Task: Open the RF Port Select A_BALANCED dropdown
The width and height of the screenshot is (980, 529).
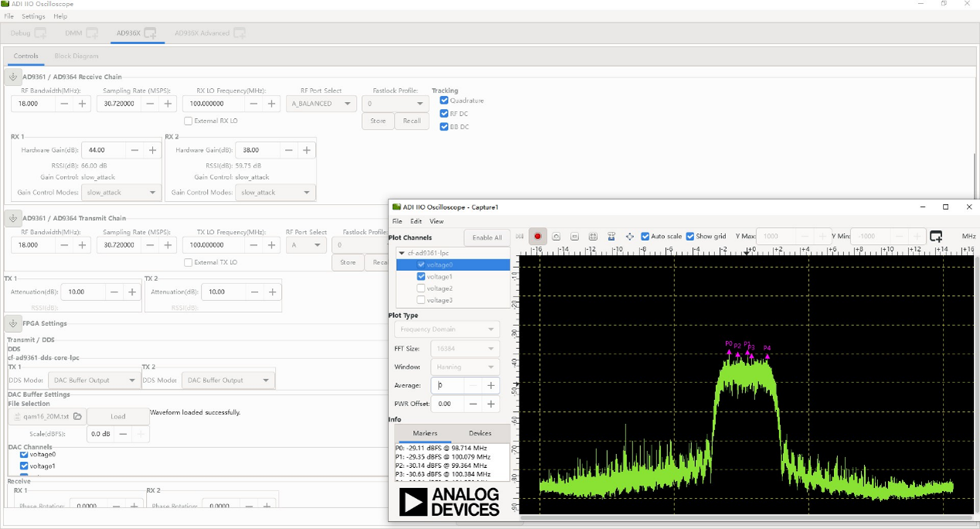Action: pos(321,103)
